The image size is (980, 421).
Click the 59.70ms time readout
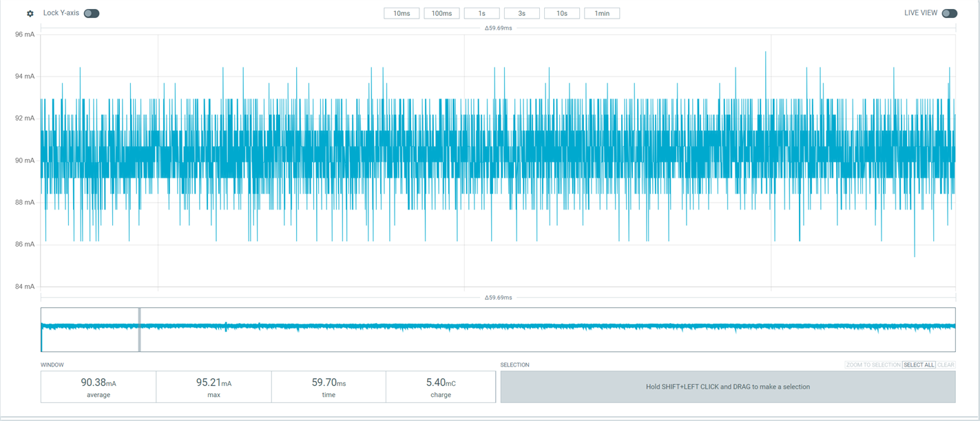click(x=329, y=383)
